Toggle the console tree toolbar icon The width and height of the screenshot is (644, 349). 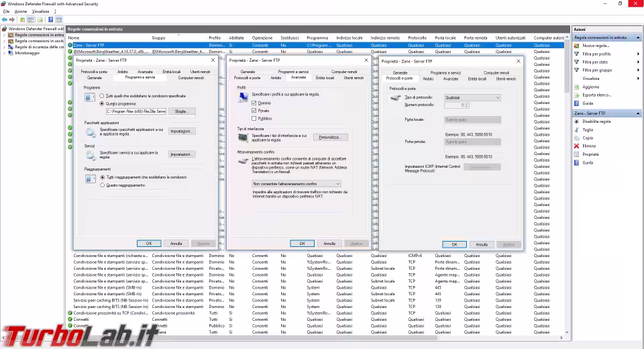pos(30,19)
